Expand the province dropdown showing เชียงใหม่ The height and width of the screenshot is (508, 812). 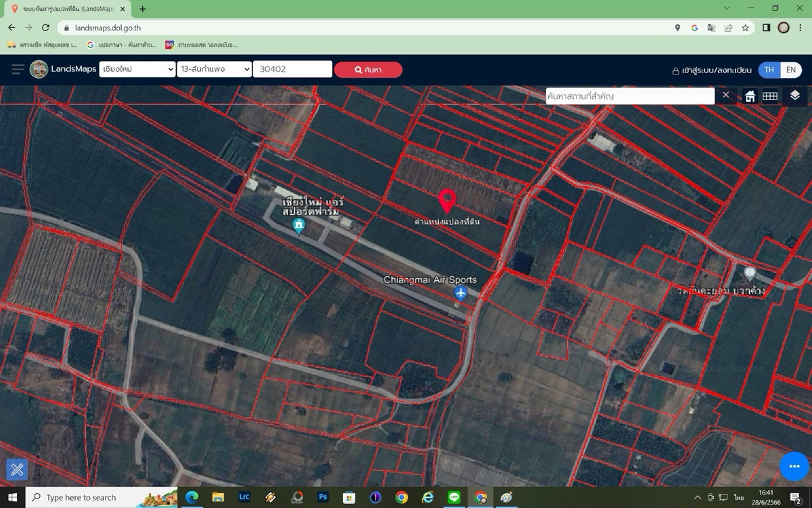[x=137, y=69]
